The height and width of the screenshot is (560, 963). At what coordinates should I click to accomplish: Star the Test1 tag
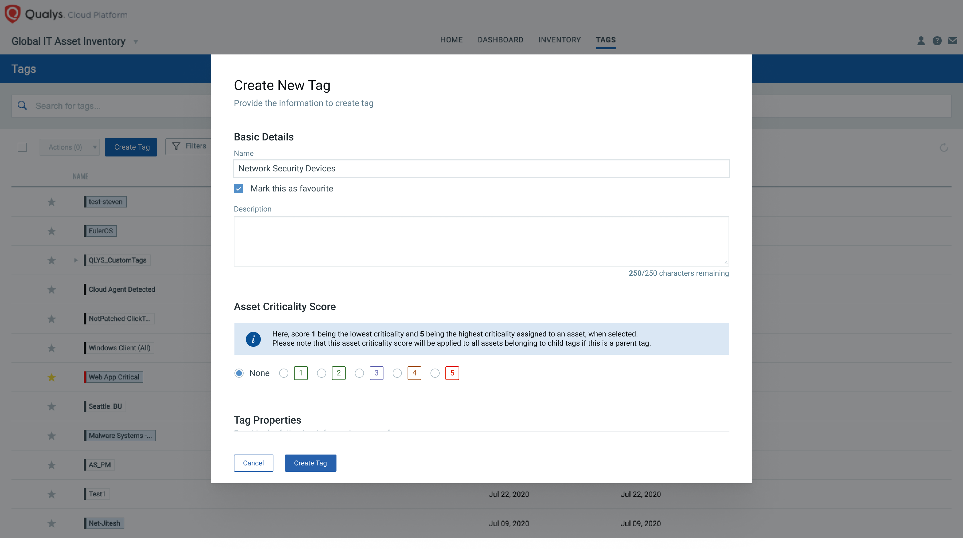click(x=52, y=494)
